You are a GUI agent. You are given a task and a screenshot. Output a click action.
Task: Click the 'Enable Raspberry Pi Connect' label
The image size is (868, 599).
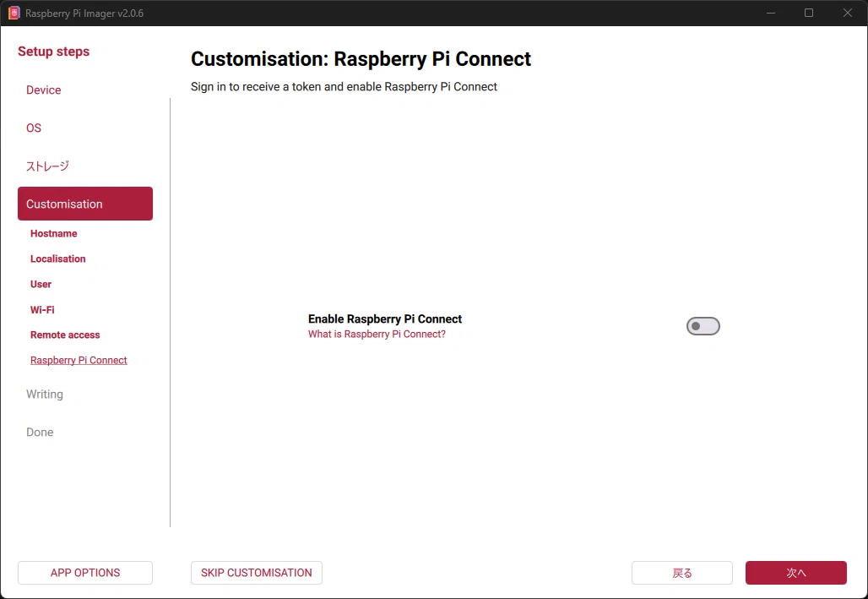385,319
